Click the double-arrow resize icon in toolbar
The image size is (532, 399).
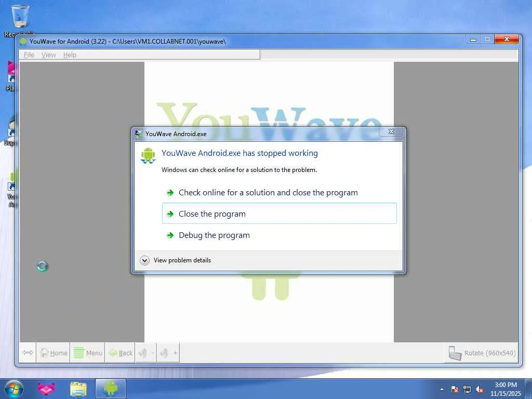click(x=28, y=353)
